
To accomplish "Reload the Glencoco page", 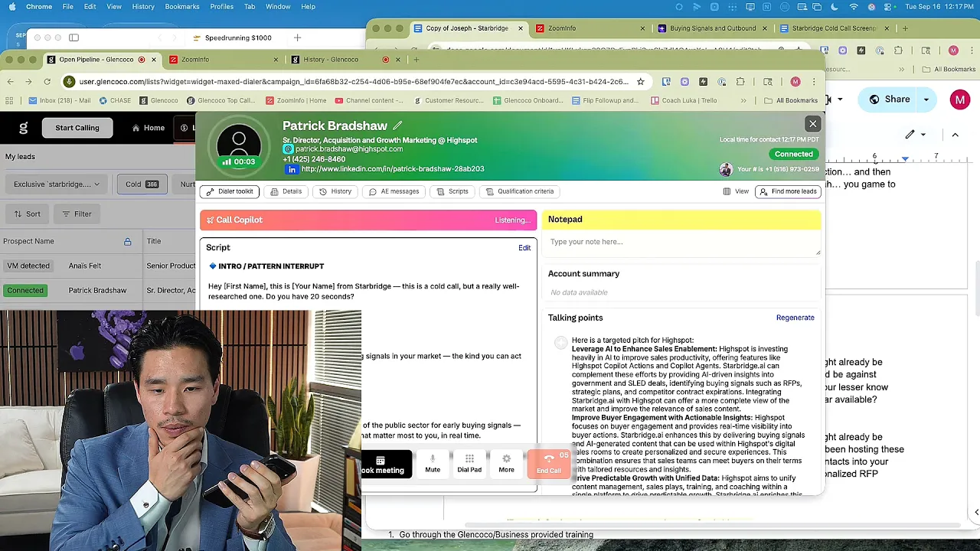I will tap(47, 82).
